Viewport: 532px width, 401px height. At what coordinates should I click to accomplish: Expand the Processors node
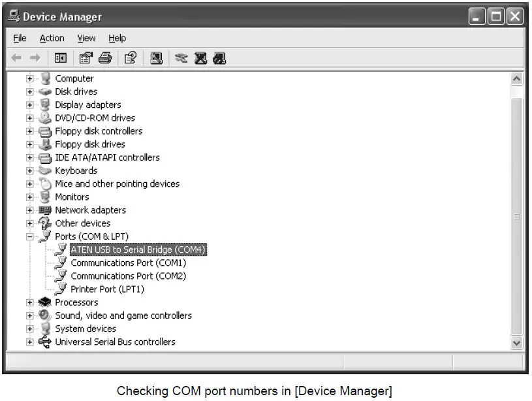[30, 302]
